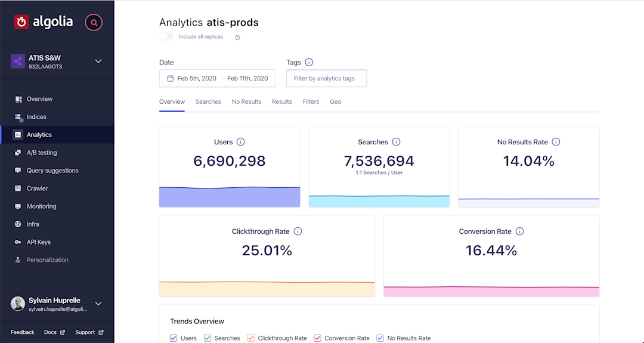The image size is (644, 343).
Task: Click the Algolia logo
Action: (44, 22)
